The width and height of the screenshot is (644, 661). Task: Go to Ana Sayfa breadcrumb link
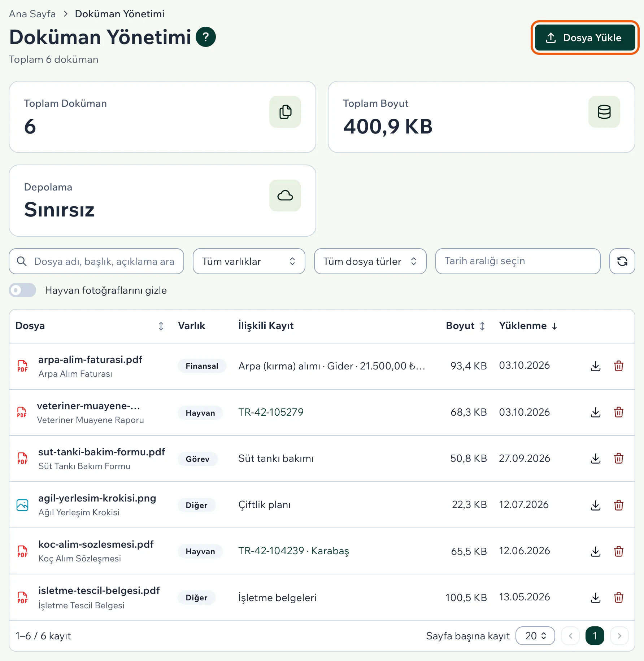click(32, 14)
